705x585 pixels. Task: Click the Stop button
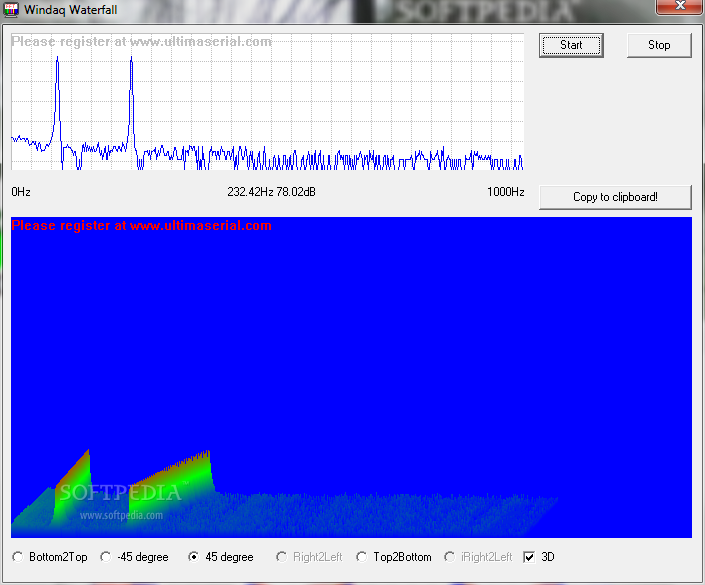pos(659,45)
